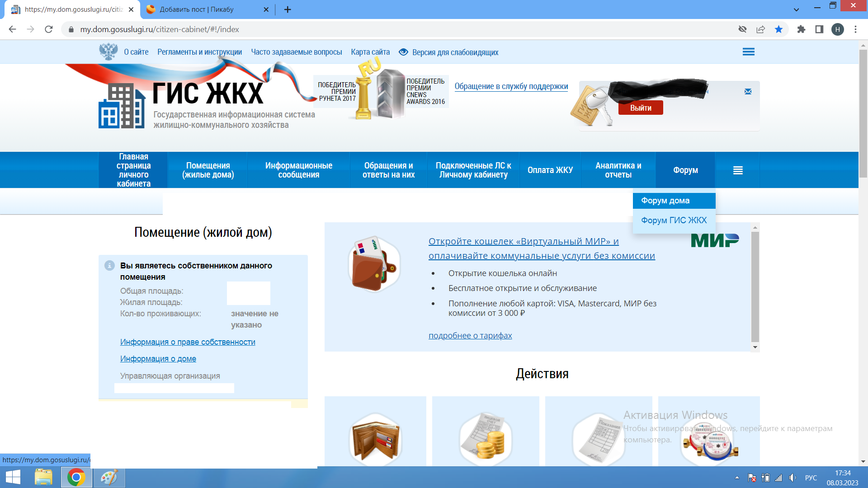Click the Выйти logout button
Screen dimensions: 868x488
[641, 108]
